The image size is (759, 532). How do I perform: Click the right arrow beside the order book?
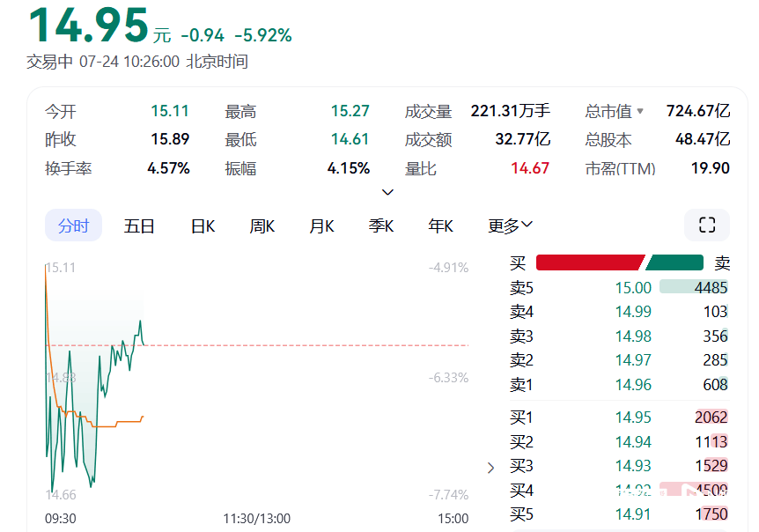[x=490, y=469]
